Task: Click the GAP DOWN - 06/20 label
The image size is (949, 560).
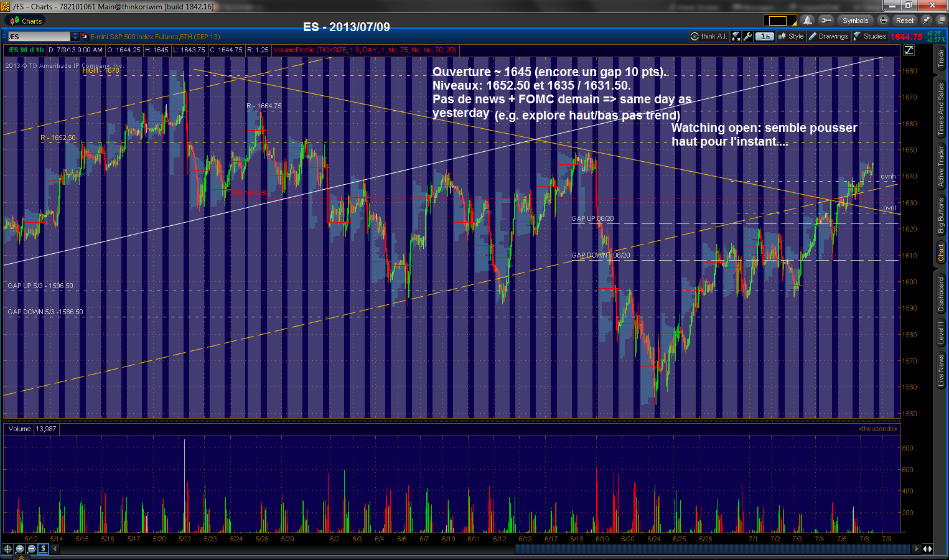Action: (x=601, y=255)
